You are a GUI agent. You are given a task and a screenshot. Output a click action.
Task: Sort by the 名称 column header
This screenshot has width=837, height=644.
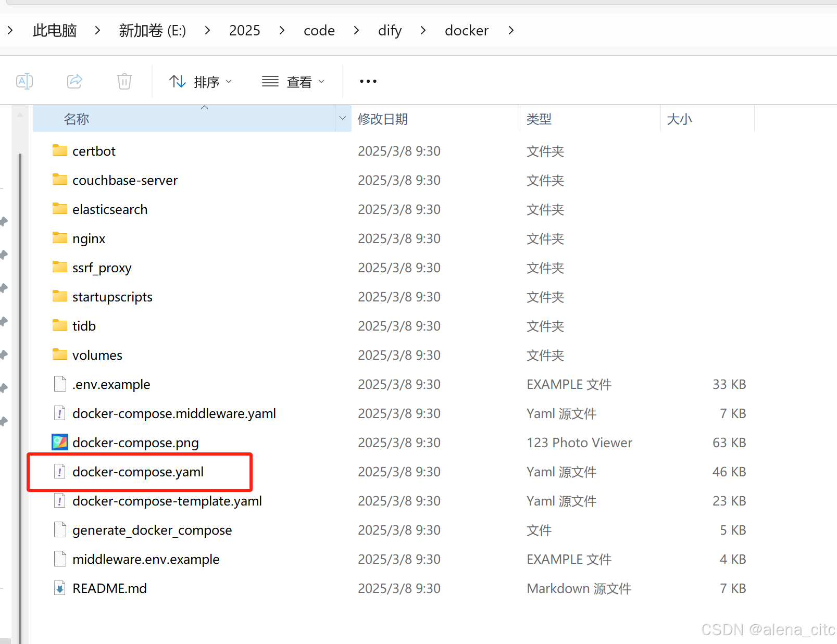(x=184, y=119)
